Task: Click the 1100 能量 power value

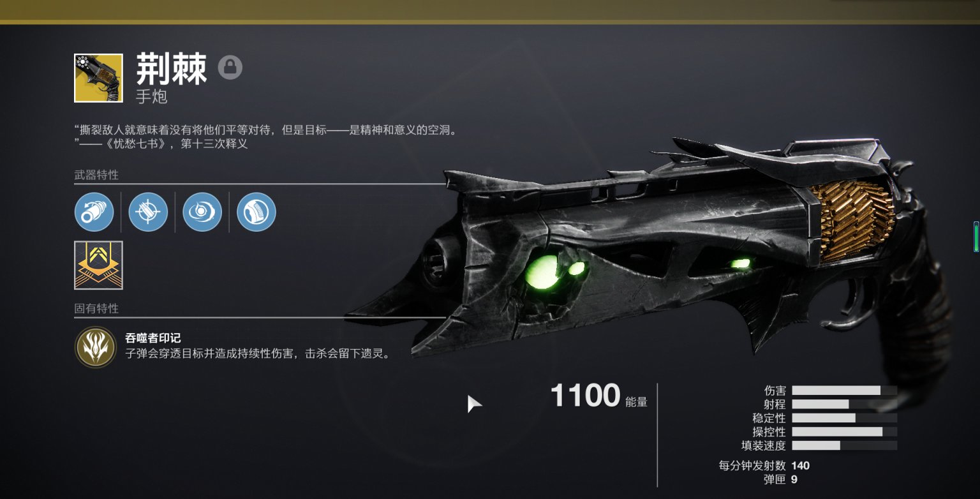Action: [598, 396]
